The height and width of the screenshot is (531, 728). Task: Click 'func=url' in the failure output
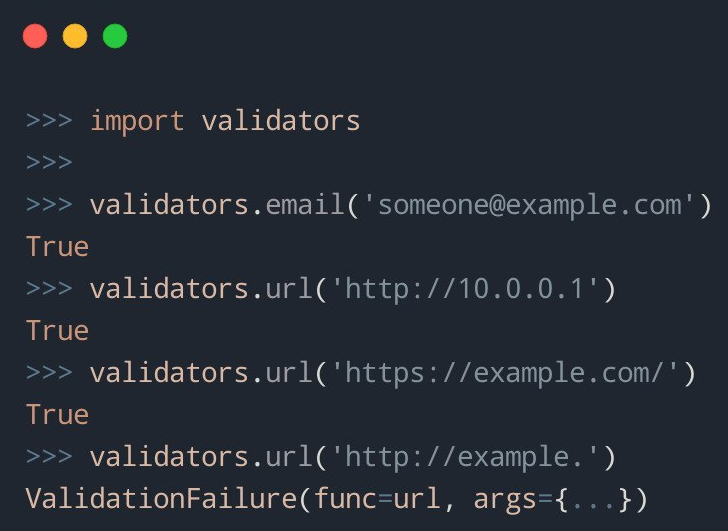[377, 499]
